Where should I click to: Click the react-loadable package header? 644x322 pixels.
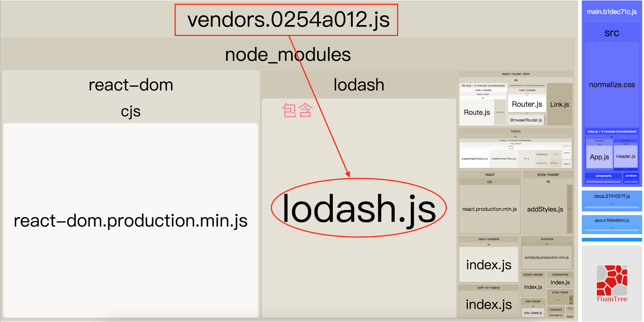pyautogui.click(x=488, y=239)
